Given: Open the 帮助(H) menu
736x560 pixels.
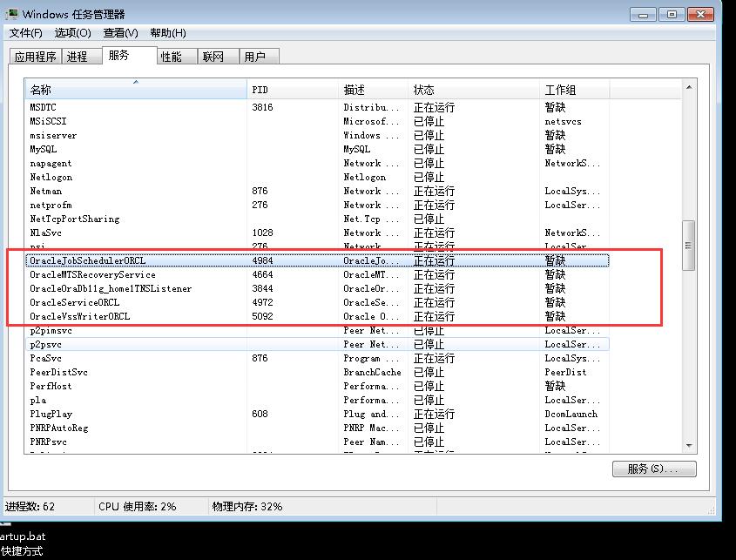Looking at the screenshot, I should click(168, 33).
